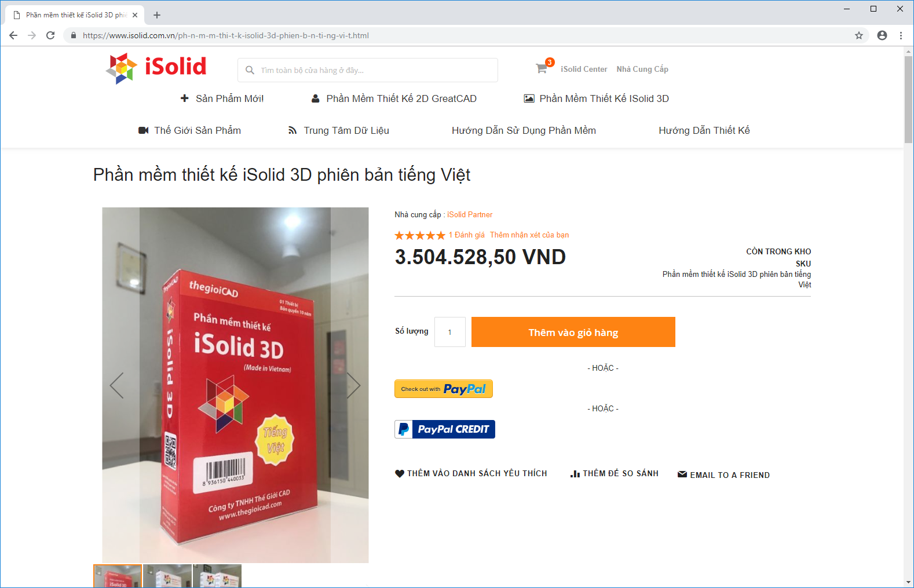Select the second product thumbnail
Image resolution: width=914 pixels, height=588 pixels.
tap(167, 576)
